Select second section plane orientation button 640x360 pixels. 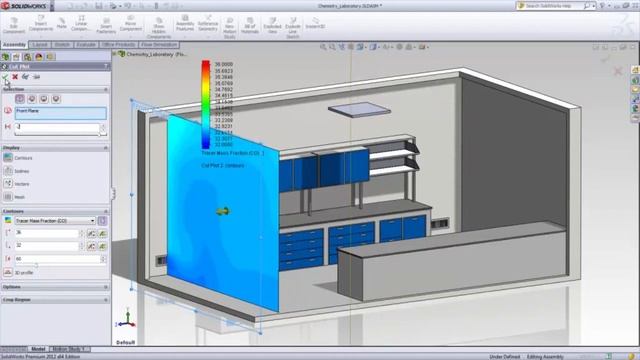coord(32,99)
